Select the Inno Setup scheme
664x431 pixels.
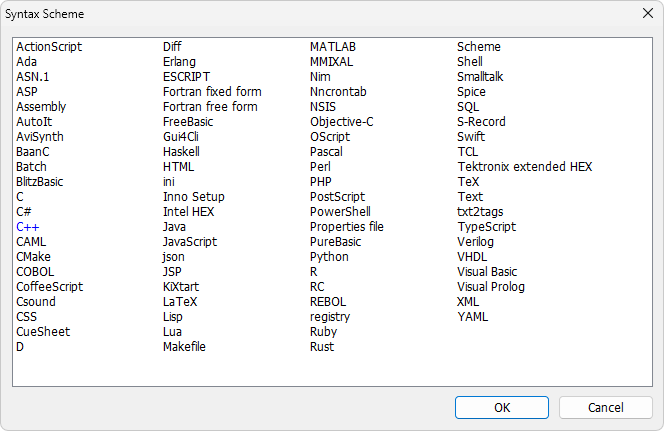coord(194,197)
